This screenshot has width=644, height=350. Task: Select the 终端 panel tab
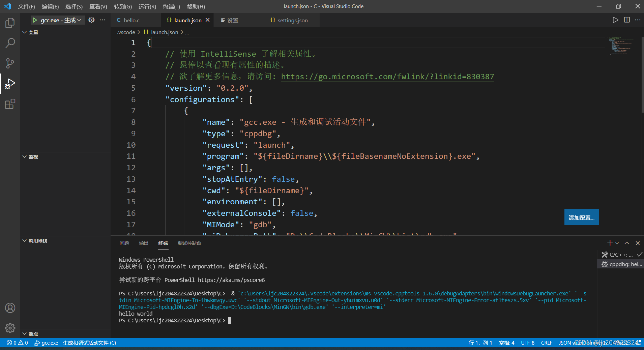tap(163, 243)
